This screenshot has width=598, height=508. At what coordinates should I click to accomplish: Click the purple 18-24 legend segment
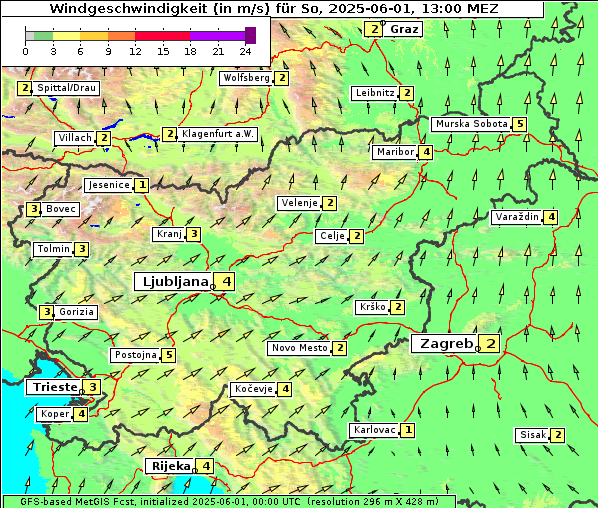217,37
